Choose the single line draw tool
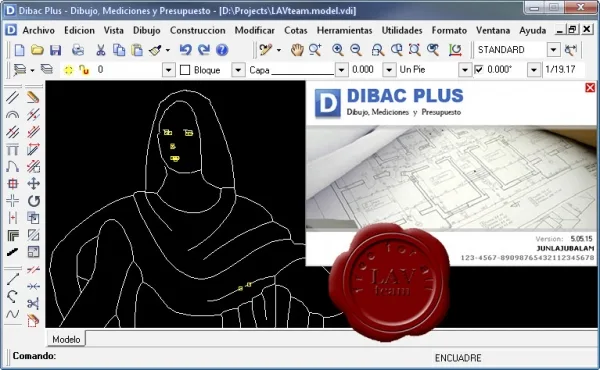 click(x=13, y=279)
